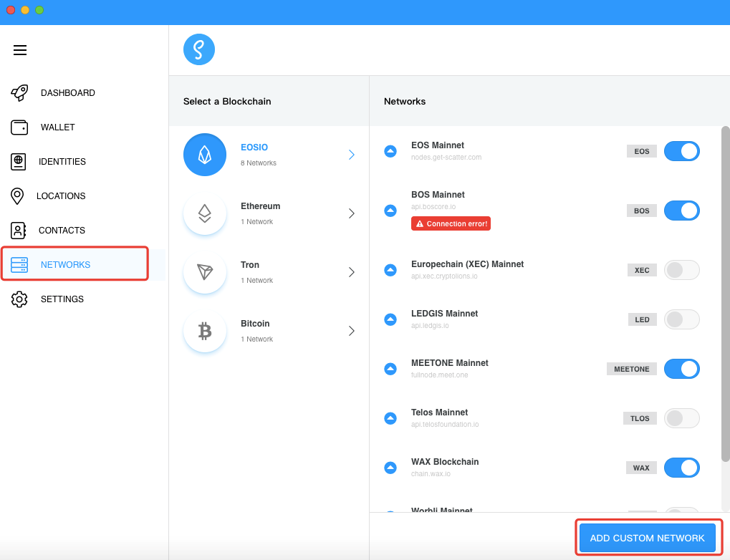Click the EOS token tag

[x=642, y=151]
